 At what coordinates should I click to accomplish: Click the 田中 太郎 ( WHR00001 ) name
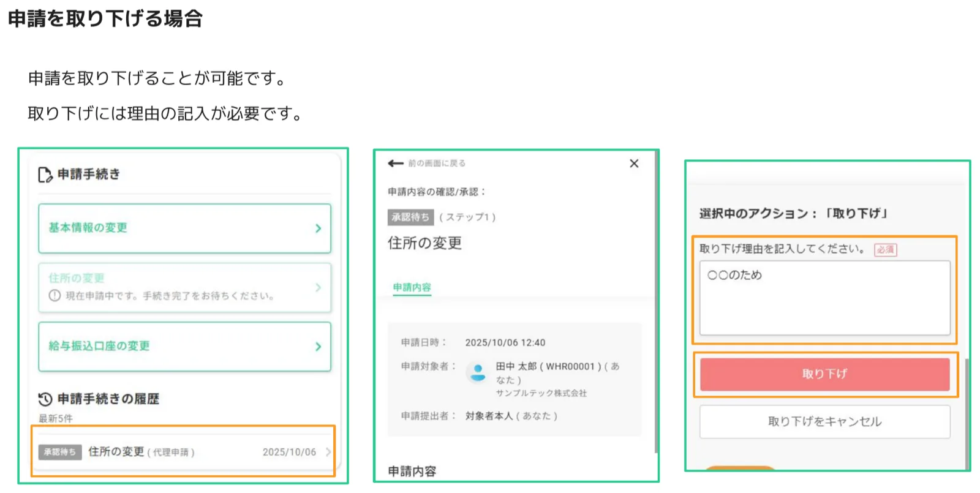549,366
